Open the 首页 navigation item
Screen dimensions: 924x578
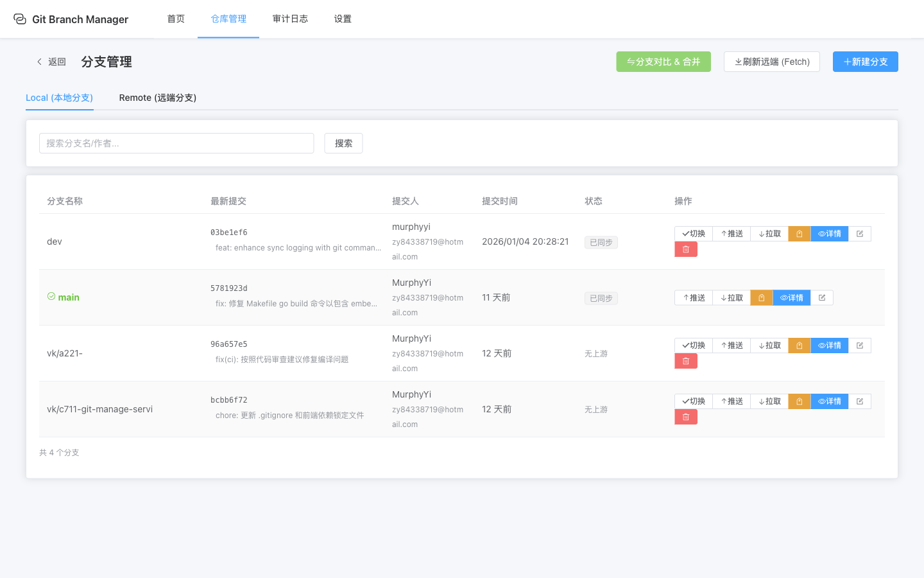click(x=175, y=19)
